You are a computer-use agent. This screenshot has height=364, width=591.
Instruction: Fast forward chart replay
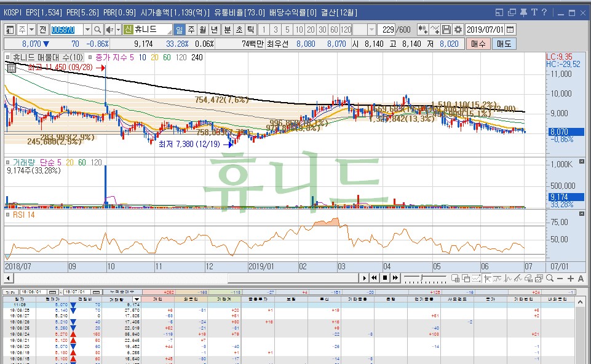coord(395,278)
